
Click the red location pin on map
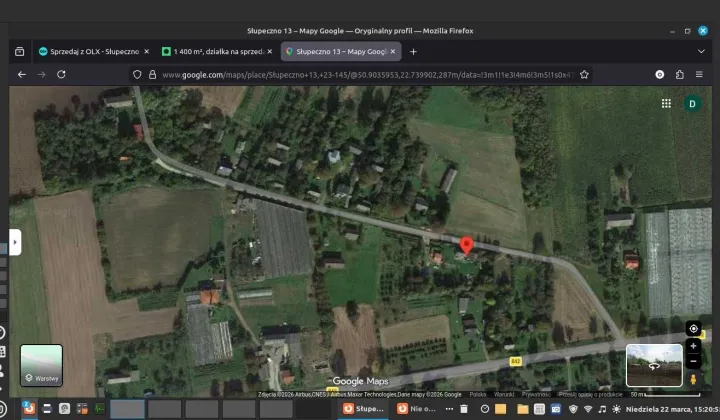pos(467,245)
